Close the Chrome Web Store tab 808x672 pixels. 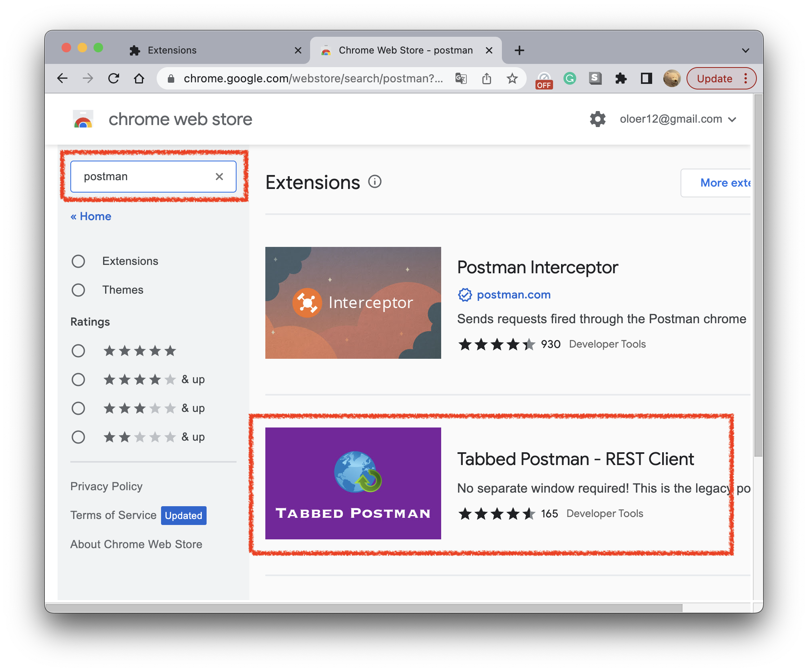click(x=489, y=50)
